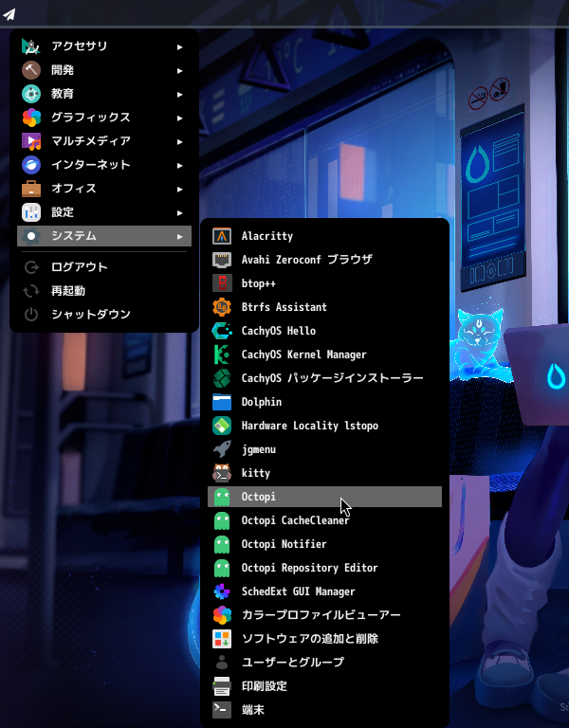Open Octopi Repository Editor
The height and width of the screenshot is (728, 569).
click(x=324, y=568)
